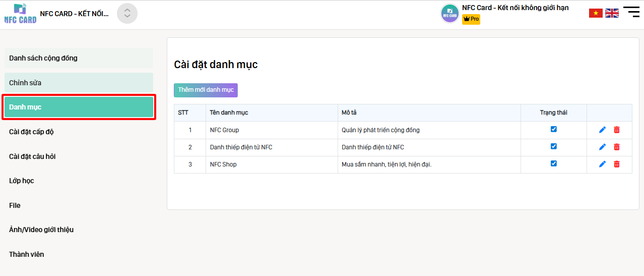Switch language to Vietnamese flag
This screenshot has height=276, width=644.
pyautogui.click(x=596, y=13)
